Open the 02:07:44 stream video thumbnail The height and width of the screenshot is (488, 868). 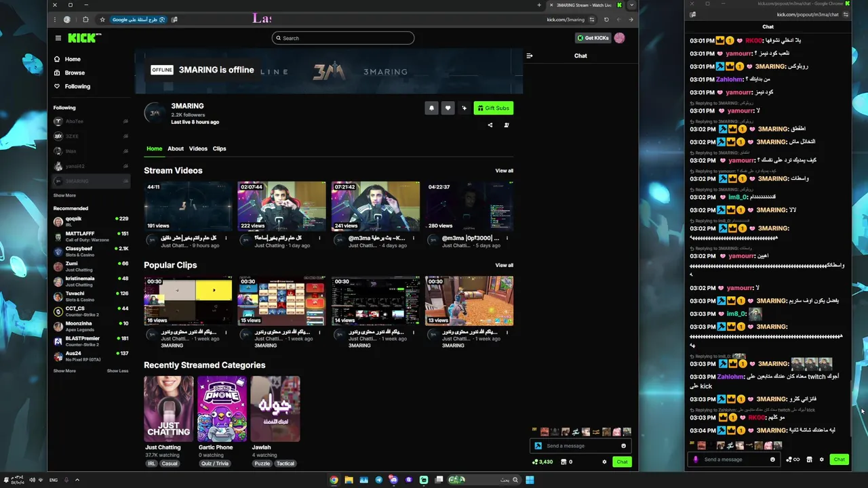click(x=281, y=206)
